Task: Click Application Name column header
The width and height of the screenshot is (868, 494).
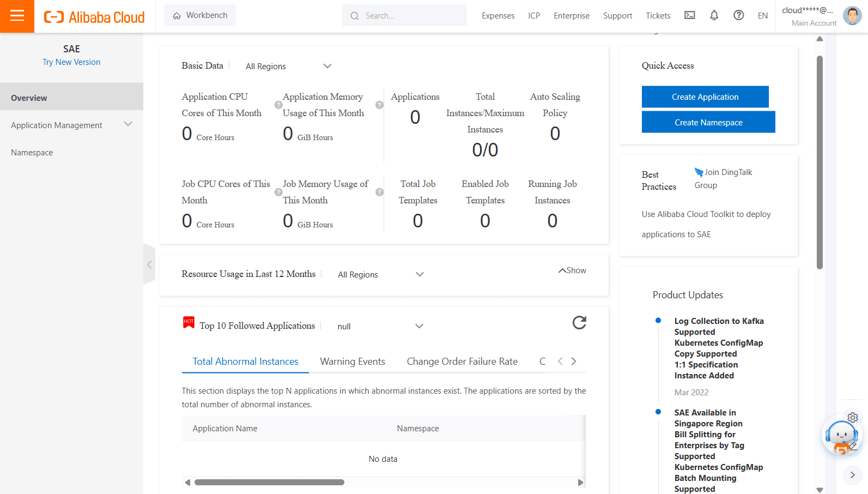Action: pos(225,429)
